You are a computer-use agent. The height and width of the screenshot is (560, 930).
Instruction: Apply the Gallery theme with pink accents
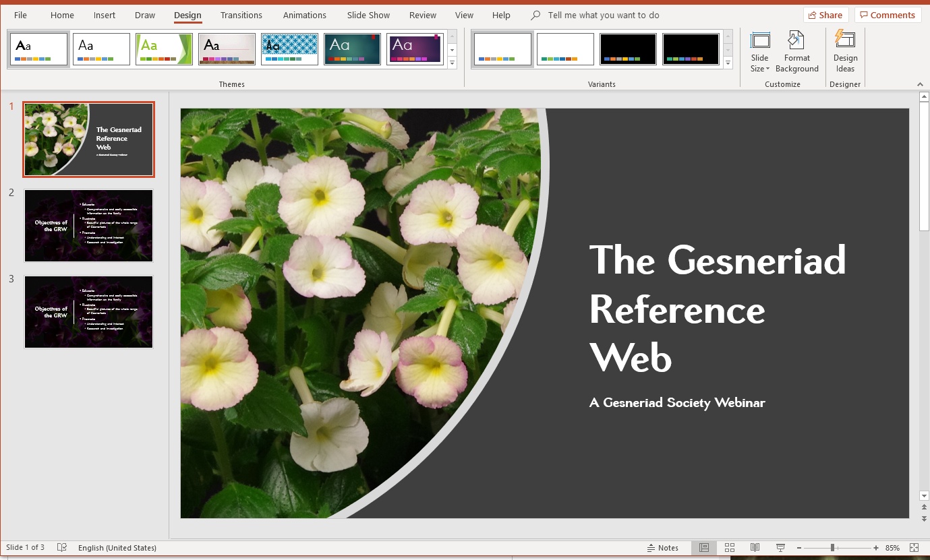[x=227, y=49]
